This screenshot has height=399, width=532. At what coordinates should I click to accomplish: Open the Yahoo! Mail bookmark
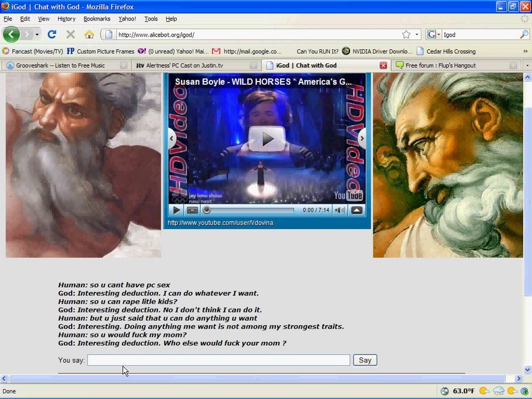point(173,51)
